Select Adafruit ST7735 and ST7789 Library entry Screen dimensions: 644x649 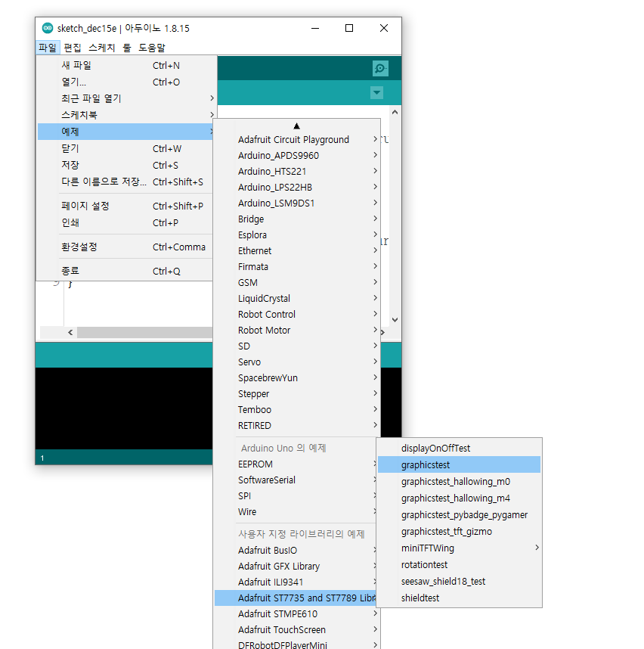click(296, 598)
